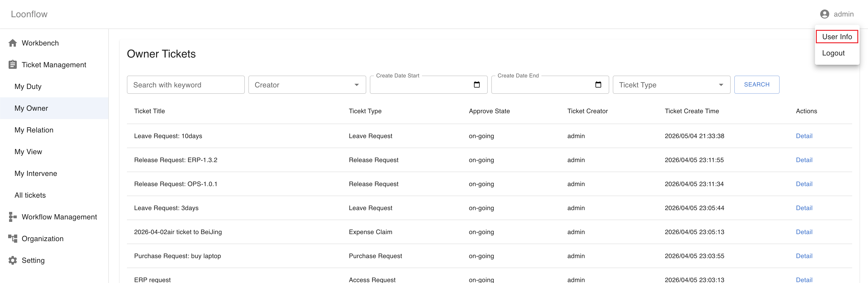Open calendar picker for Create Date End
Image resolution: width=868 pixels, height=283 pixels.
pos(598,84)
